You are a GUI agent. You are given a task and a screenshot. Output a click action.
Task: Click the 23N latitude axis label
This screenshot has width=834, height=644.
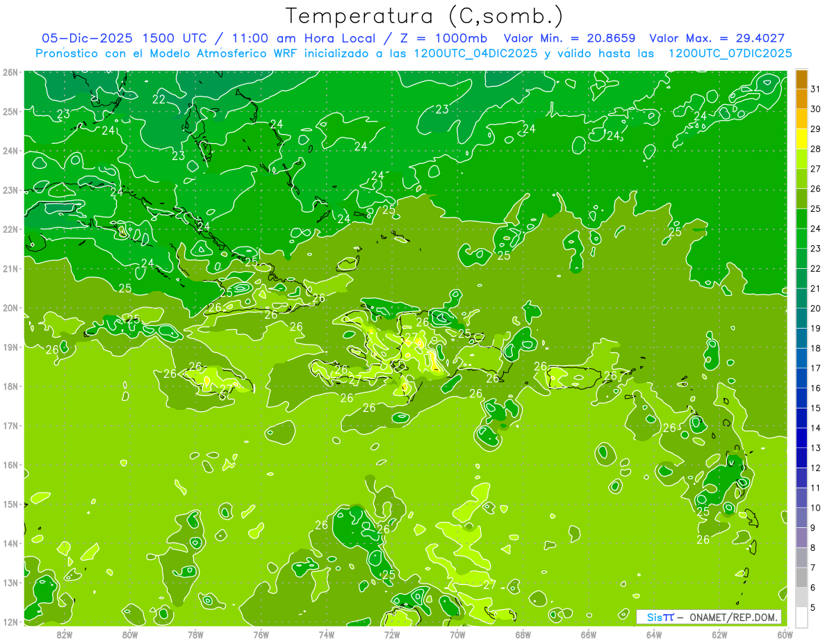10,190
